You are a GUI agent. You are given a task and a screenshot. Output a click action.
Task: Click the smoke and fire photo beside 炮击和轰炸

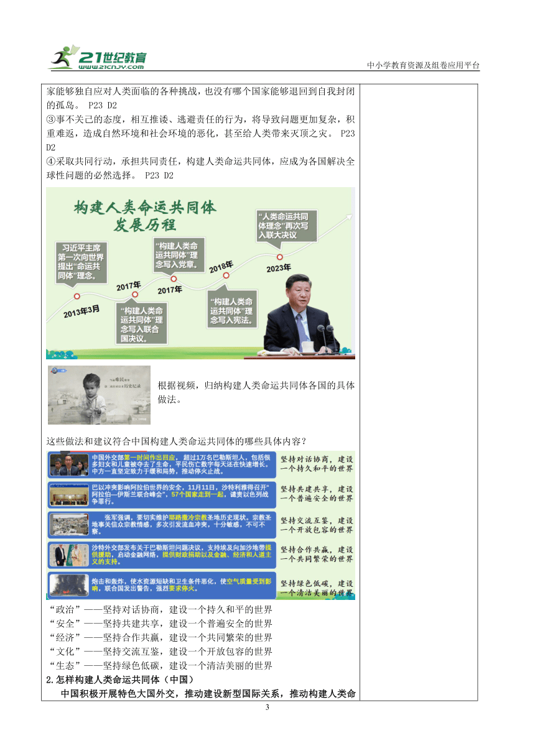pyautogui.click(x=68, y=584)
